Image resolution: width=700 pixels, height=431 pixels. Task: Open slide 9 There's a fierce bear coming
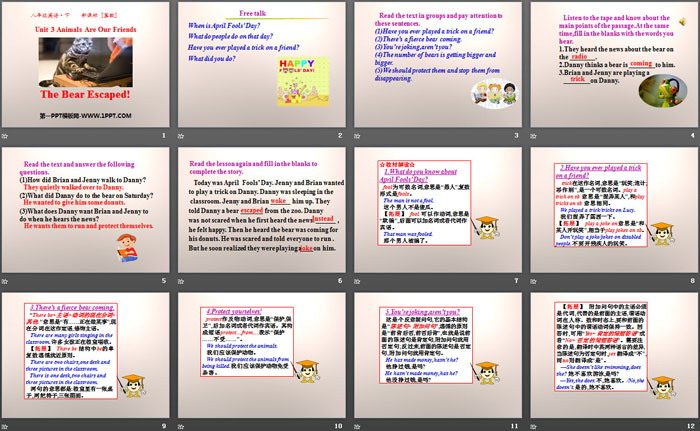86,355
